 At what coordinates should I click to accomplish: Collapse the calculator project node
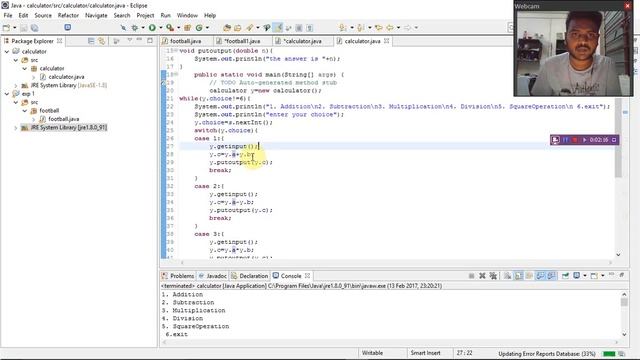pos(7,51)
